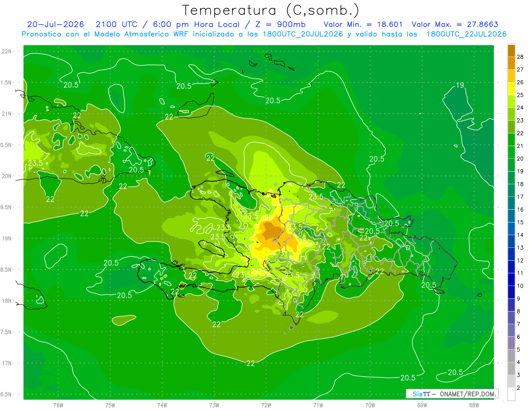Image resolution: width=532 pixels, height=411 pixels.
Task: Click the "19" contour label on the map
Action: pyautogui.click(x=460, y=85)
